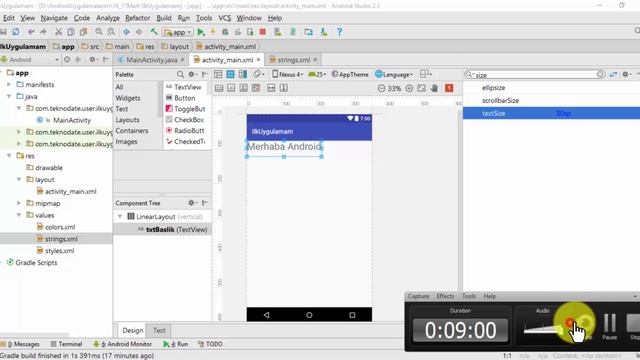Switch to the Text tab below the designer

(159, 330)
